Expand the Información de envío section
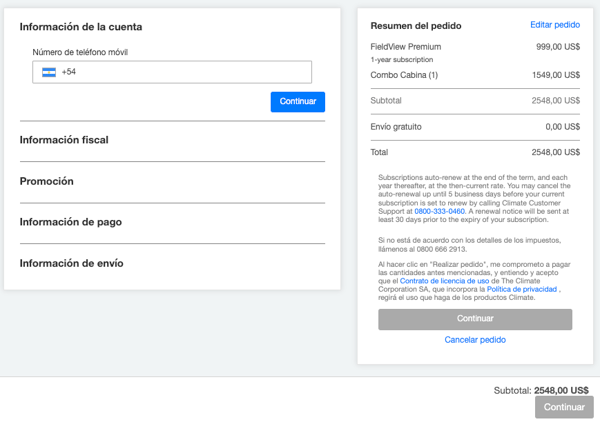Screen dimensions: 600x424 [72, 263]
